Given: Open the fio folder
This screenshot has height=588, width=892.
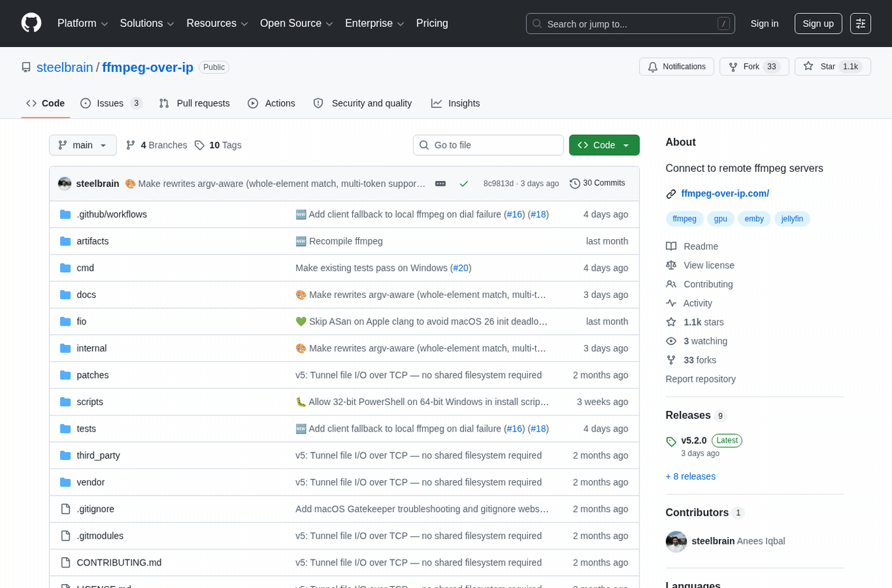Looking at the screenshot, I should (81, 322).
